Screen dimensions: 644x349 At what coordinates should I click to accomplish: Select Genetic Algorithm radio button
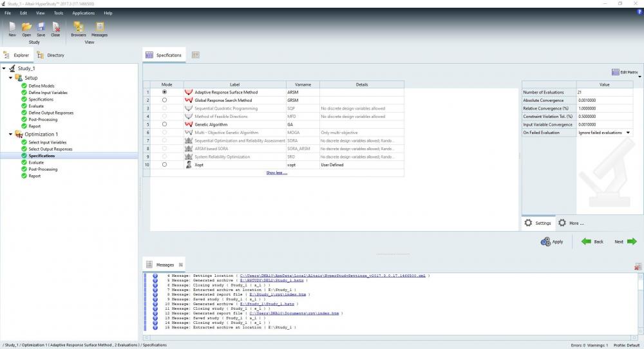(164, 124)
